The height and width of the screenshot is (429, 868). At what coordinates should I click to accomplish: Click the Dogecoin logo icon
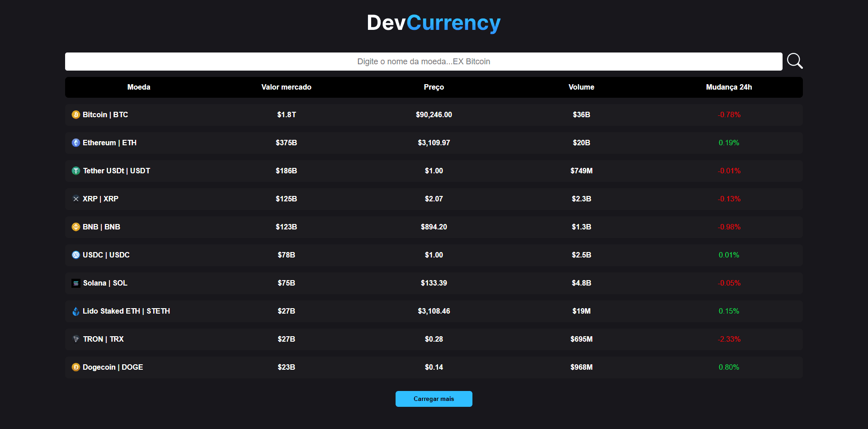tap(76, 367)
